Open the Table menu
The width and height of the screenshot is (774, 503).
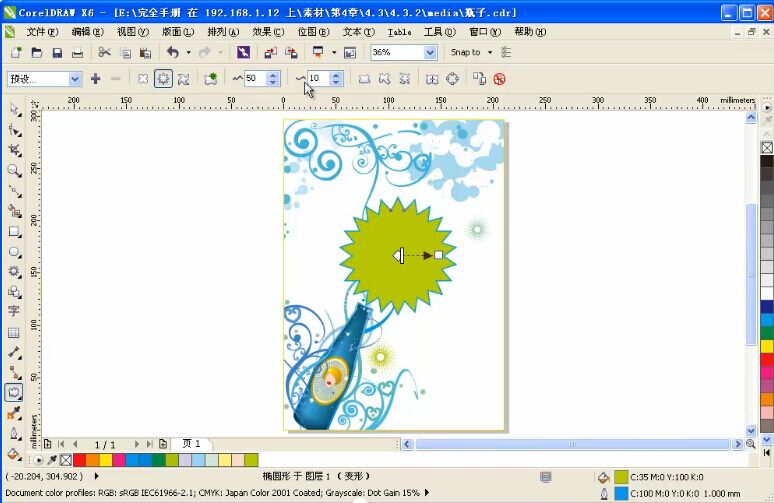(399, 32)
